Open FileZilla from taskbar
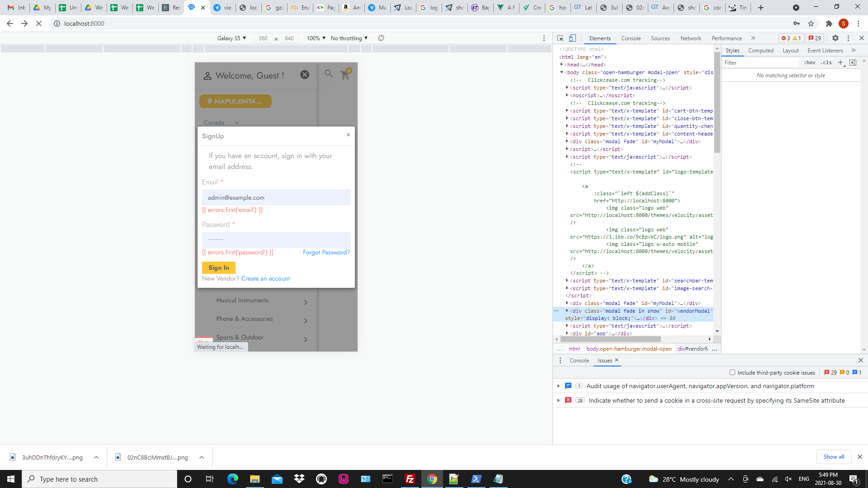This screenshot has height=488, width=868. point(410,479)
